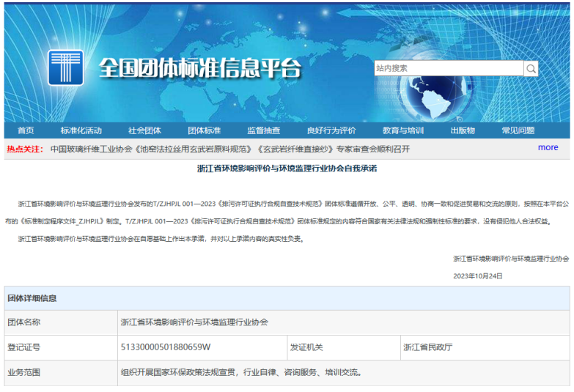Open the 首页 menu item
Image resolution: width=574 pixels, height=392 pixels.
tap(26, 130)
